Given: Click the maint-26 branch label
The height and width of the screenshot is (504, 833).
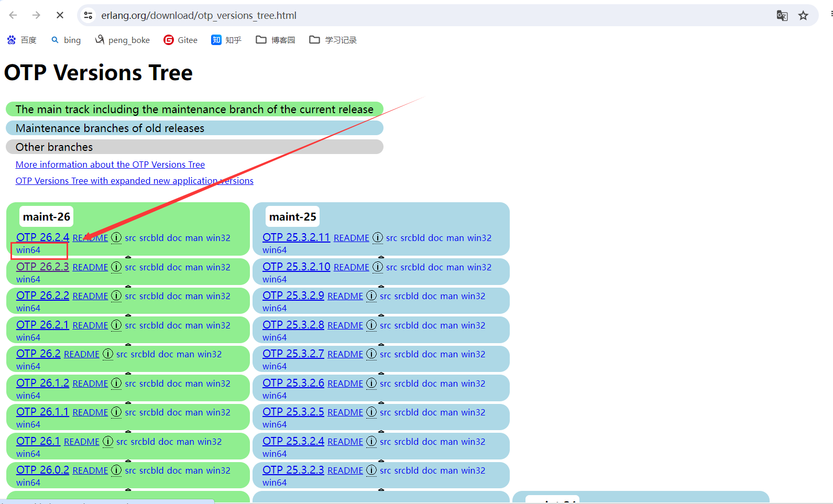Looking at the screenshot, I should [47, 216].
